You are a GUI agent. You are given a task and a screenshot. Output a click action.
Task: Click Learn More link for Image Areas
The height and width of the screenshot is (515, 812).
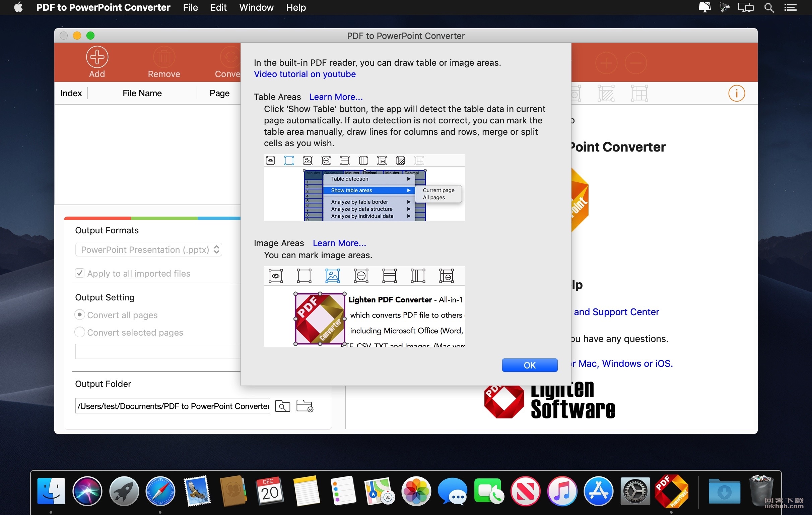pos(340,243)
